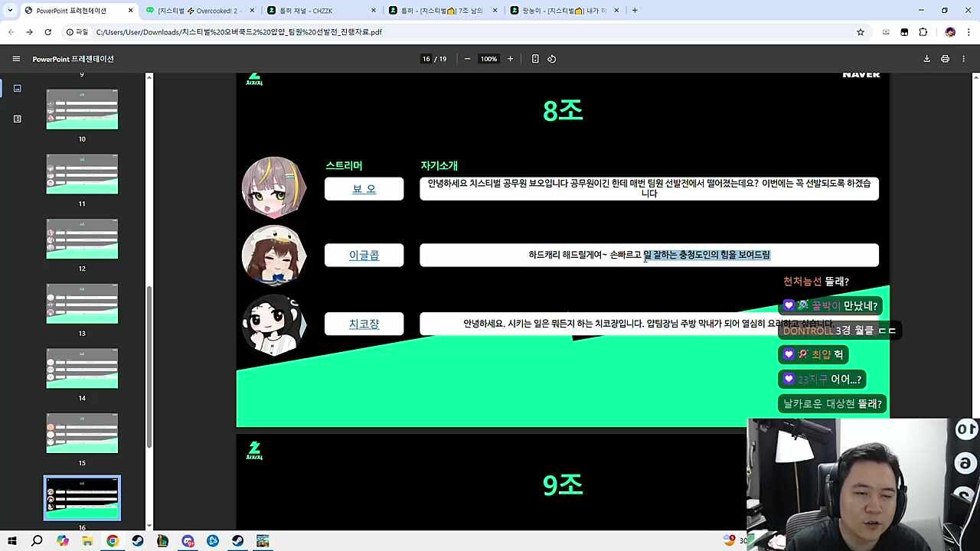980x551 pixels.
Task: Expand the Chrome tab search dropdown
Action: pos(10,11)
